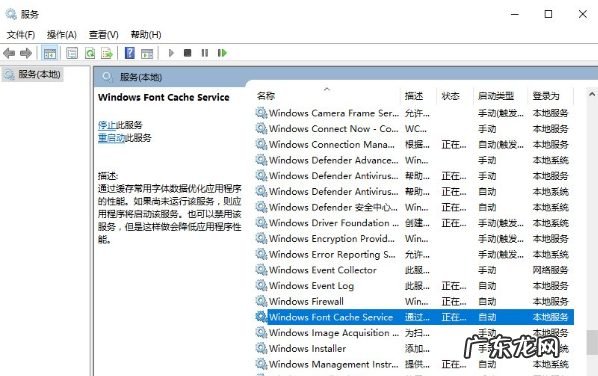Select the Windows Event Log service name
Viewport: 598px width, 376px height.
point(311,286)
